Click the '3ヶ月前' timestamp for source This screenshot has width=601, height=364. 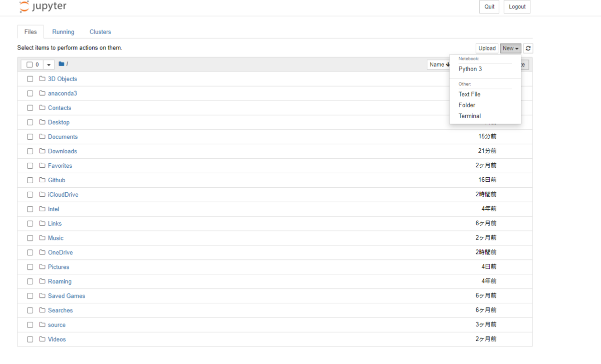click(486, 324)
